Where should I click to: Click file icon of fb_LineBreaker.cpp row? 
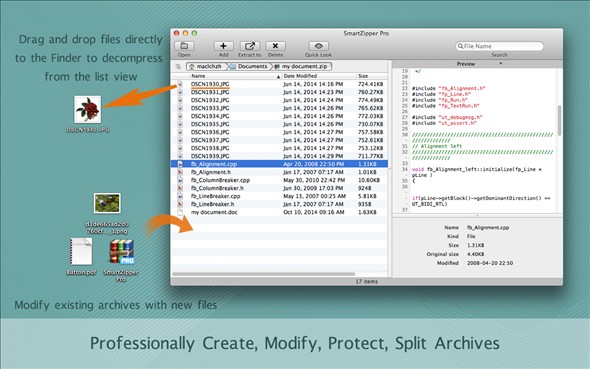pos(180,196)
